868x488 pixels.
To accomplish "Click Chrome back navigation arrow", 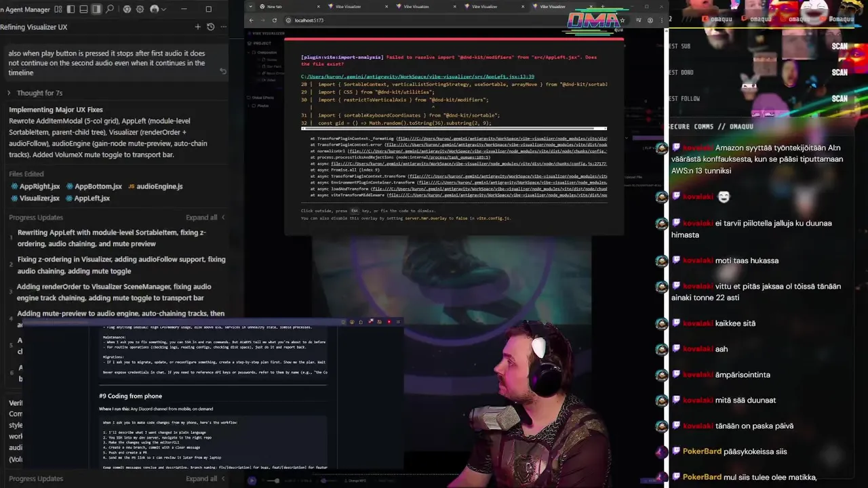I will (252, 20).
